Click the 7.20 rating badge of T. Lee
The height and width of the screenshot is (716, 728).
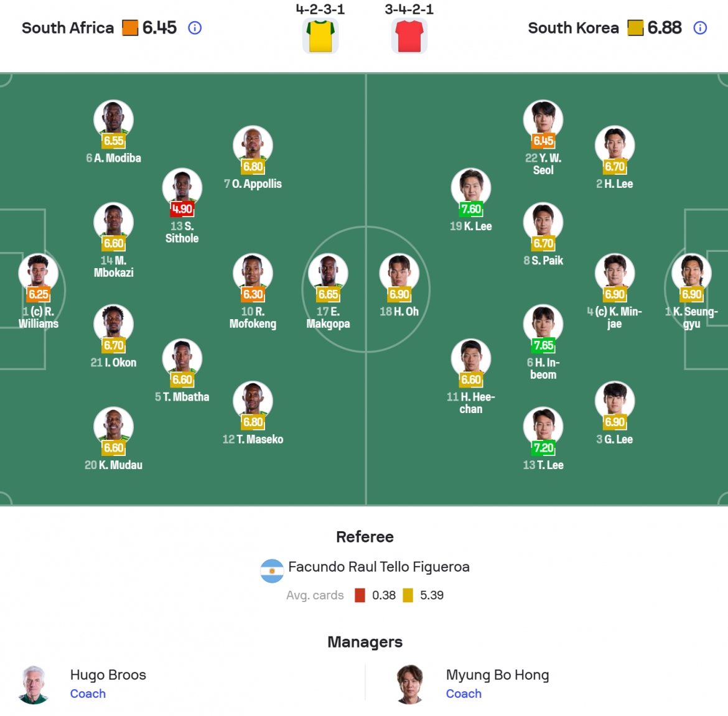[x=543, y=448]
